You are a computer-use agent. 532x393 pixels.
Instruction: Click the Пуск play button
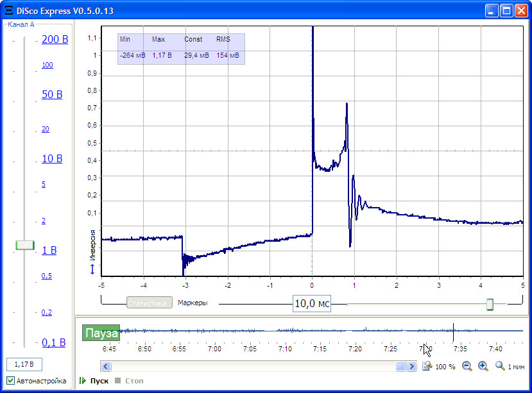click(94, 381)
